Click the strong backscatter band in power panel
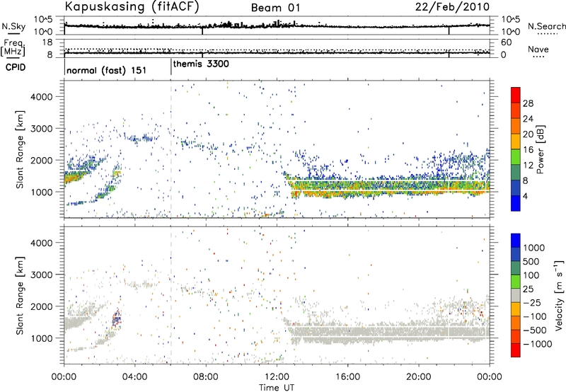 click(x=390, y=187)
